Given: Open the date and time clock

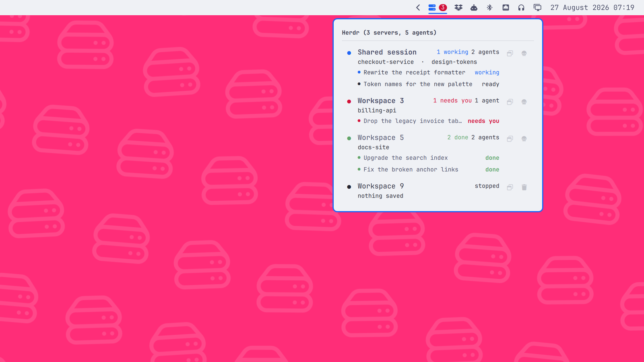Looking at the screenshot, I should [592, 7].
